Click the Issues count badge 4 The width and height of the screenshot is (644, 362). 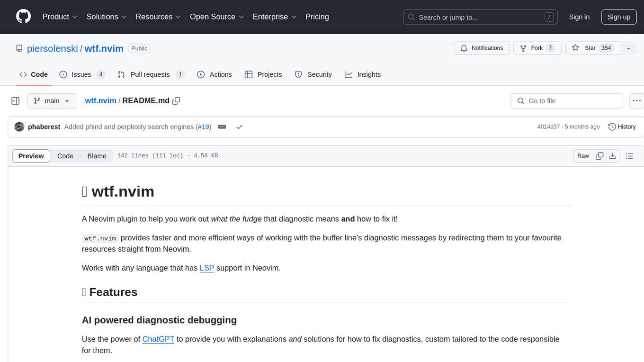pyautogui.click(x=100, y=74)
